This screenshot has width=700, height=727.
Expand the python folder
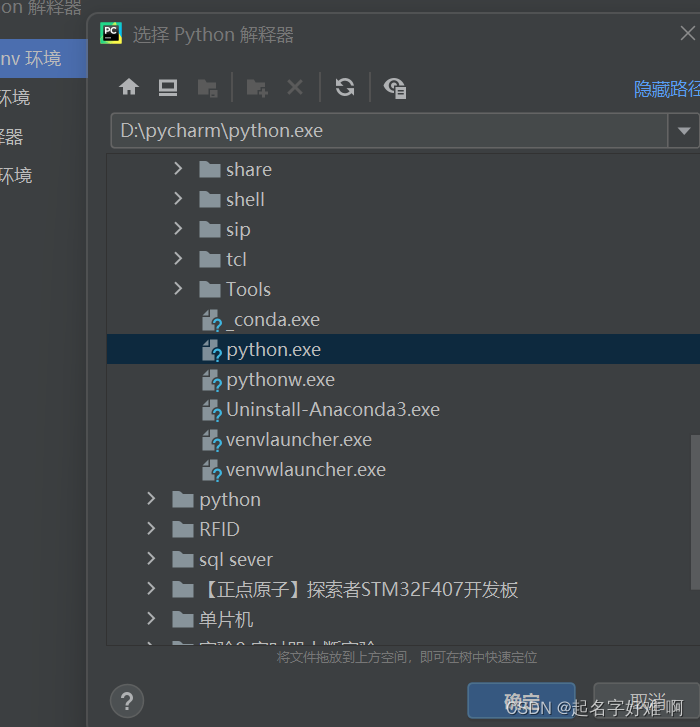click(x=151, y=498)
